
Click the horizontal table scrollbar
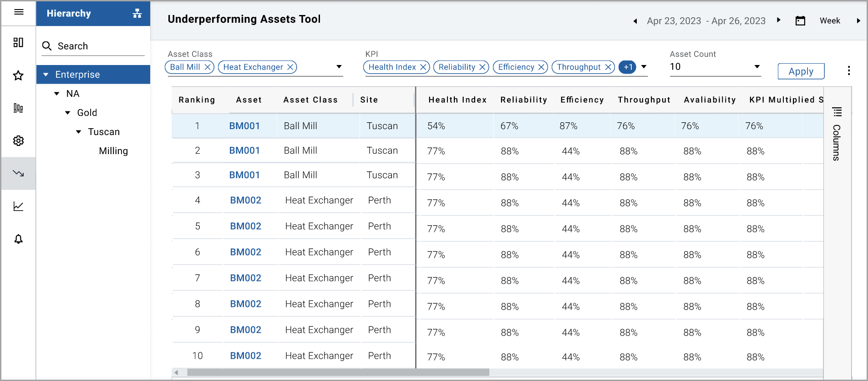pyautogui.click(x=338, y=372)
